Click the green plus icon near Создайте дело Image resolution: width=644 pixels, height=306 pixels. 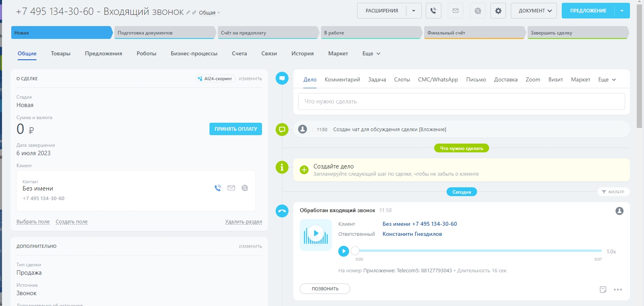click(x=304, y=170)
